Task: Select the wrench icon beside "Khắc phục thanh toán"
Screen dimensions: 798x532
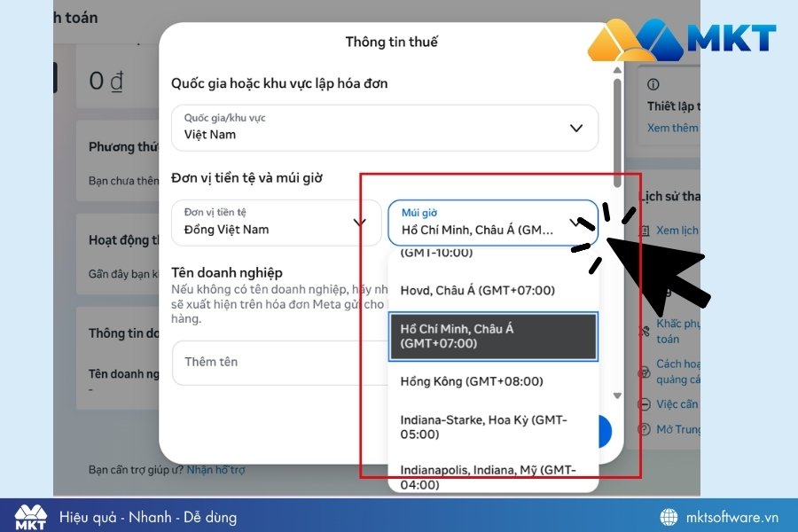Action: point(645,329)
